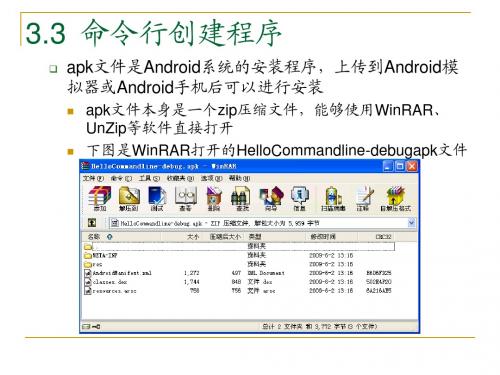Maximize the WinRAR window
Image resolution: width=500 pixels, height=375 pixels.
(400, 166)
